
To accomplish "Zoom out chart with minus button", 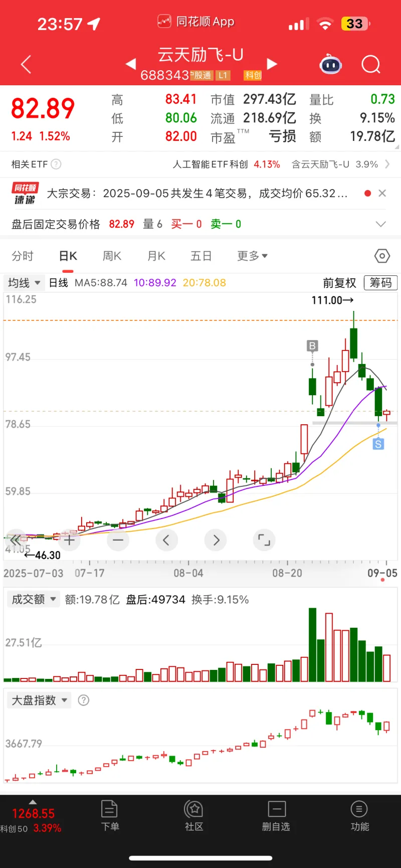I will click(x=118, y=540).
